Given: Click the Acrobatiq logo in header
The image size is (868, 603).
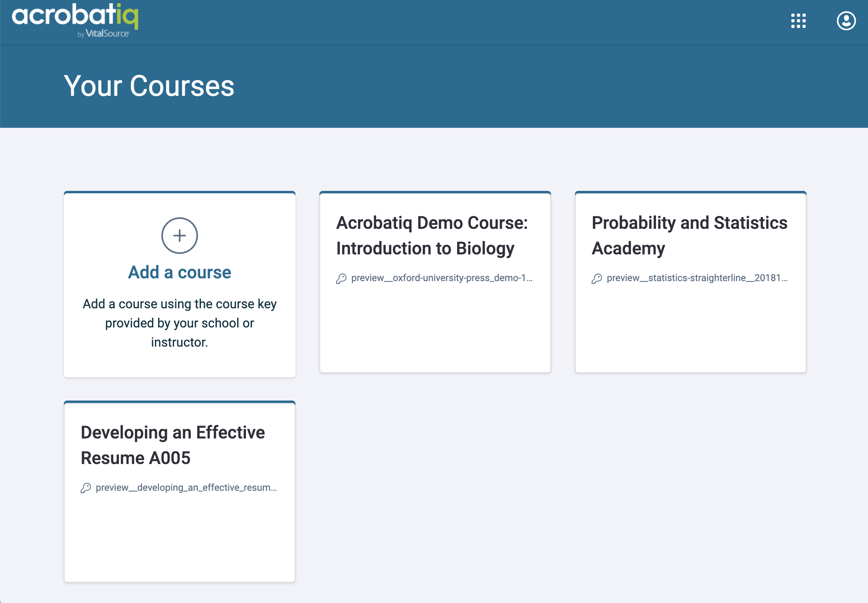Looking at the screenshot, I should click(75, 16).
